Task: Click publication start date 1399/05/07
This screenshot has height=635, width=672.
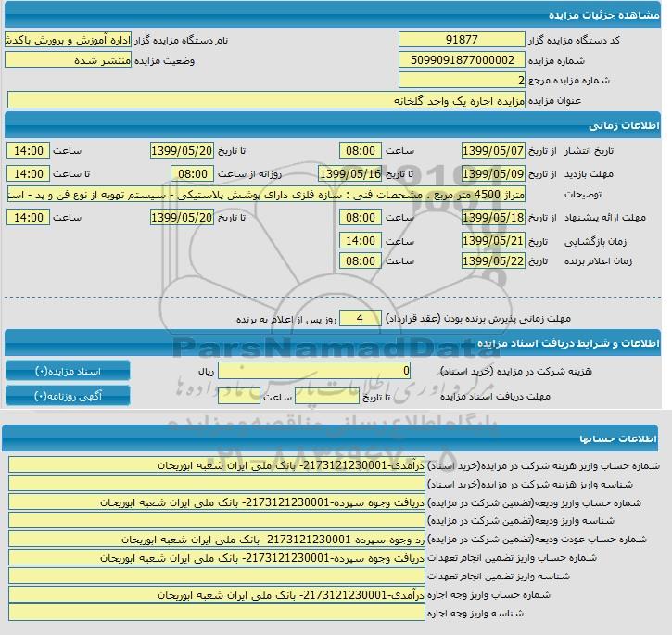Action: [x=493, y=150]
